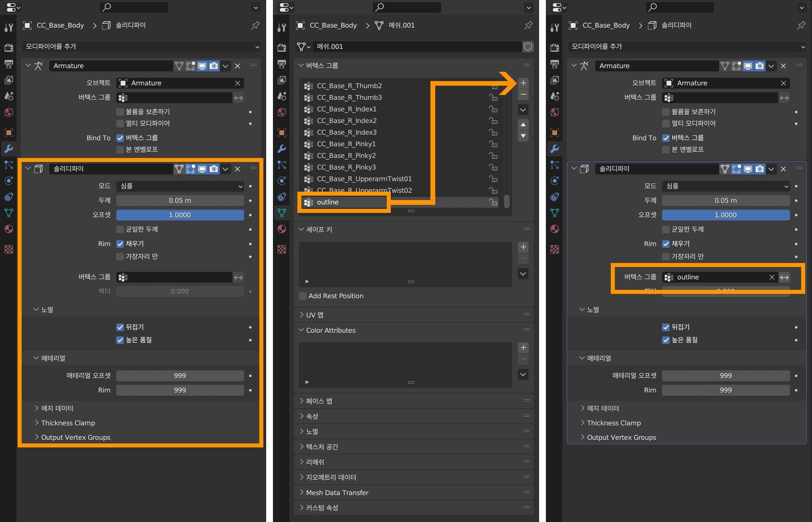Screen dimensions: 812x522
Task: Invert the Solidify vertex group in right panel
Action: pyautogui.click(x=784, y=277)
